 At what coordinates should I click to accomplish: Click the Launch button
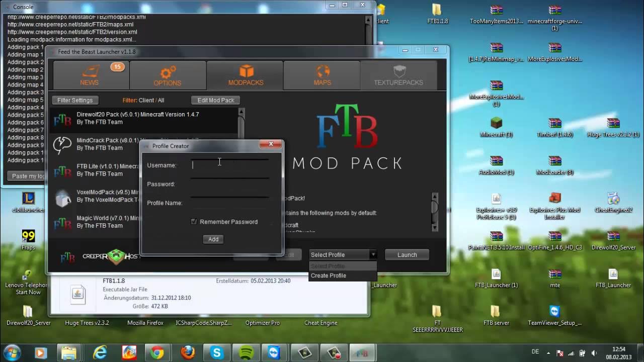[x=407, y=255]
